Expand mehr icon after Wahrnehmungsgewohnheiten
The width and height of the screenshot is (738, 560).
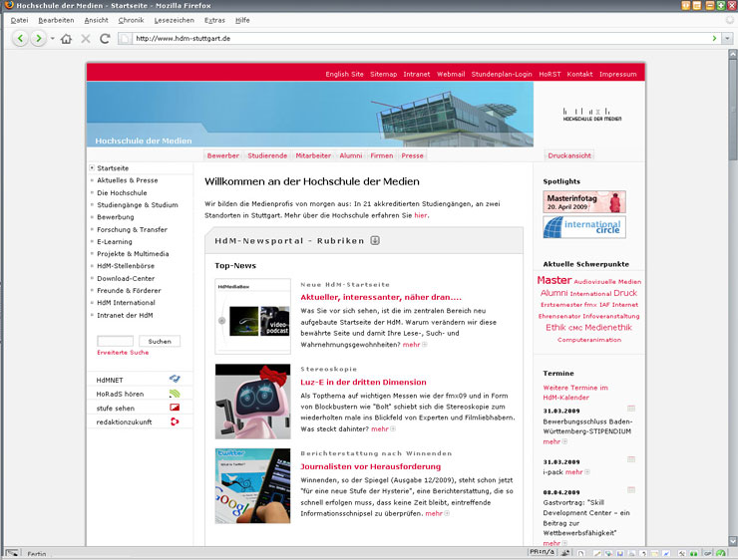point(425,345)
